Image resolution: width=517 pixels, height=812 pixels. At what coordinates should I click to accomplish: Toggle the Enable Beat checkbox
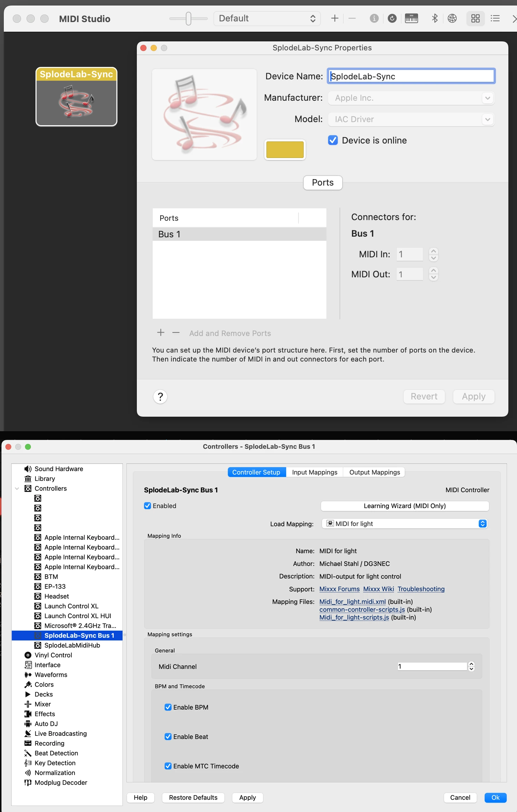(168, 736)
